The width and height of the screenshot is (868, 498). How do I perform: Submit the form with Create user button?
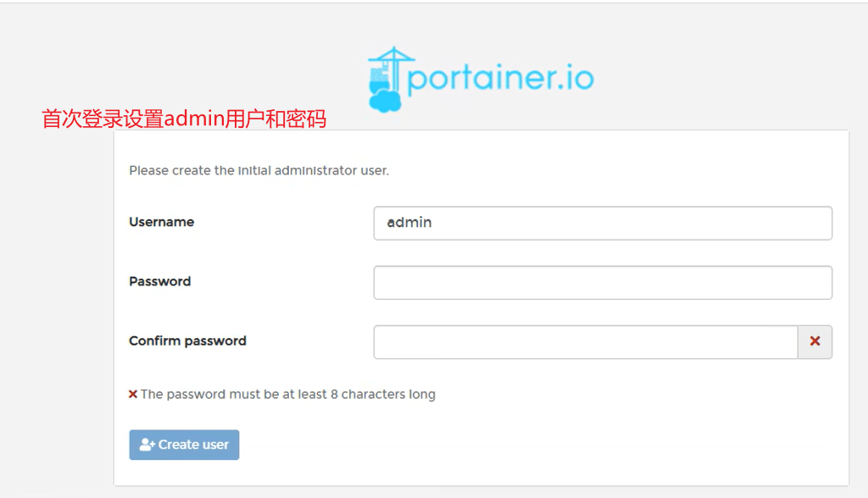pyautogui.click(x=184, y=445)
